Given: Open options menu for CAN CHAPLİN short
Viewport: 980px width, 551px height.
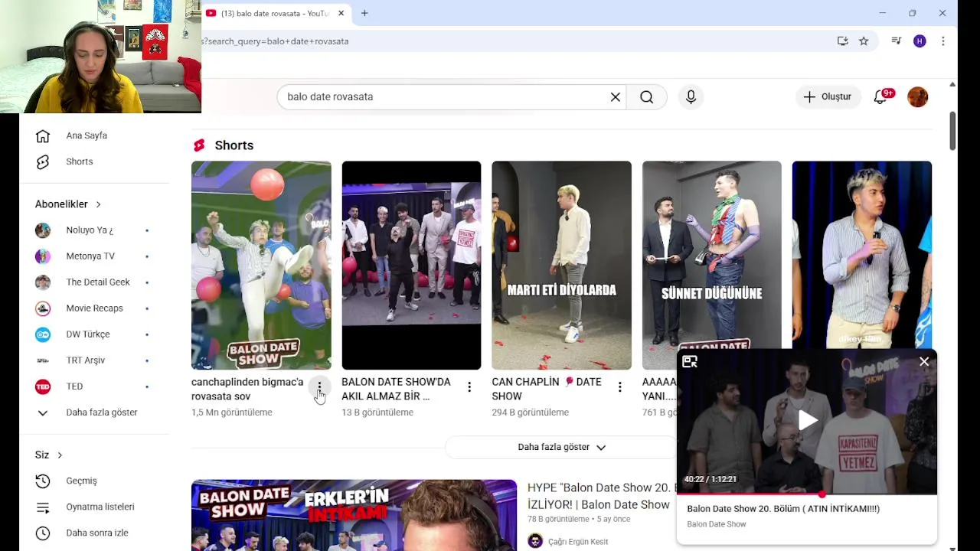Looking at the screenshot, I should coord(619,387).
